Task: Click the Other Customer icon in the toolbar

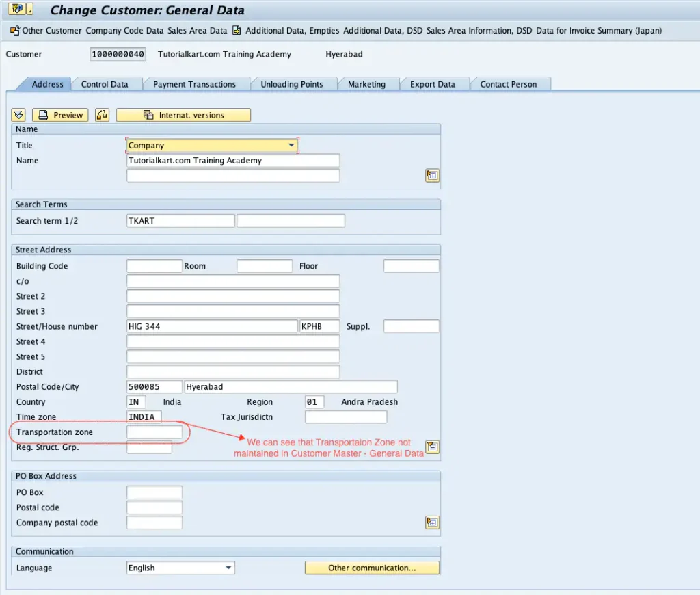Action: [14, 31]
